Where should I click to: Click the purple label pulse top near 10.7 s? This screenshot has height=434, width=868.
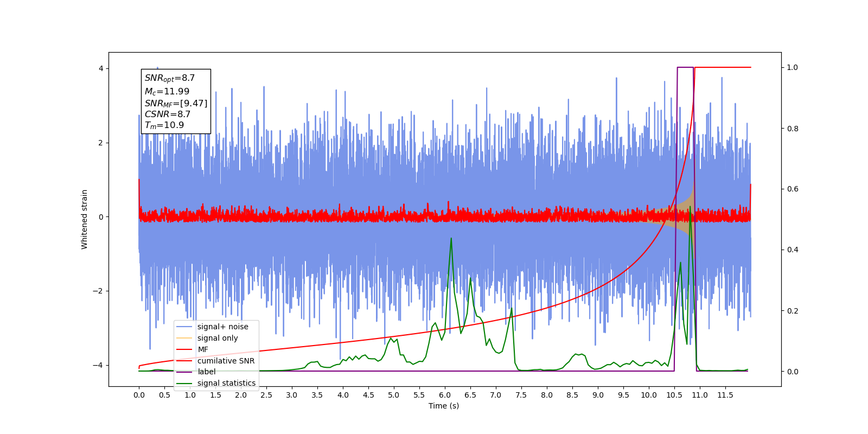click(685, 67)
